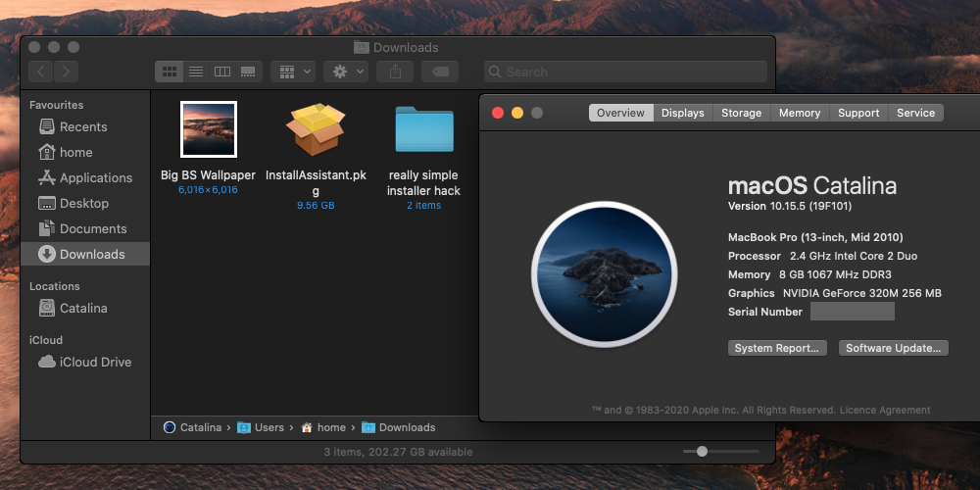
Task: Switch Finder to list view
Action: [x=196, y=72]
